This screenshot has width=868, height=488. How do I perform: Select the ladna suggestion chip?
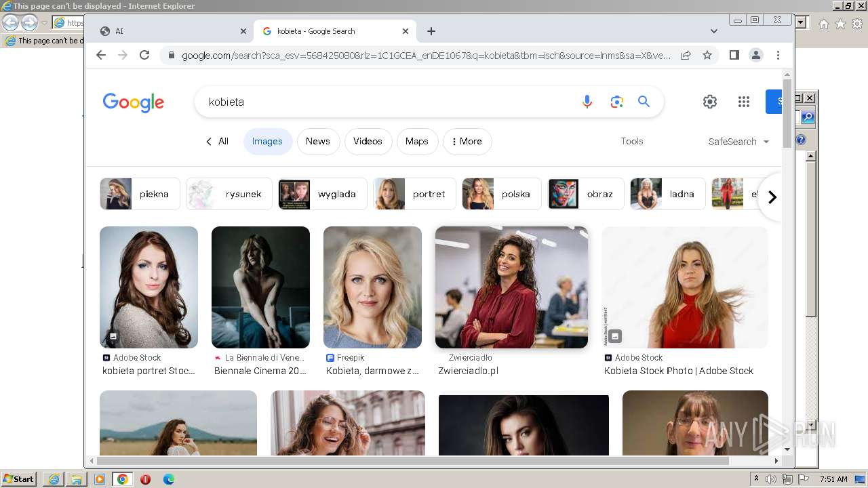point(668,194)
